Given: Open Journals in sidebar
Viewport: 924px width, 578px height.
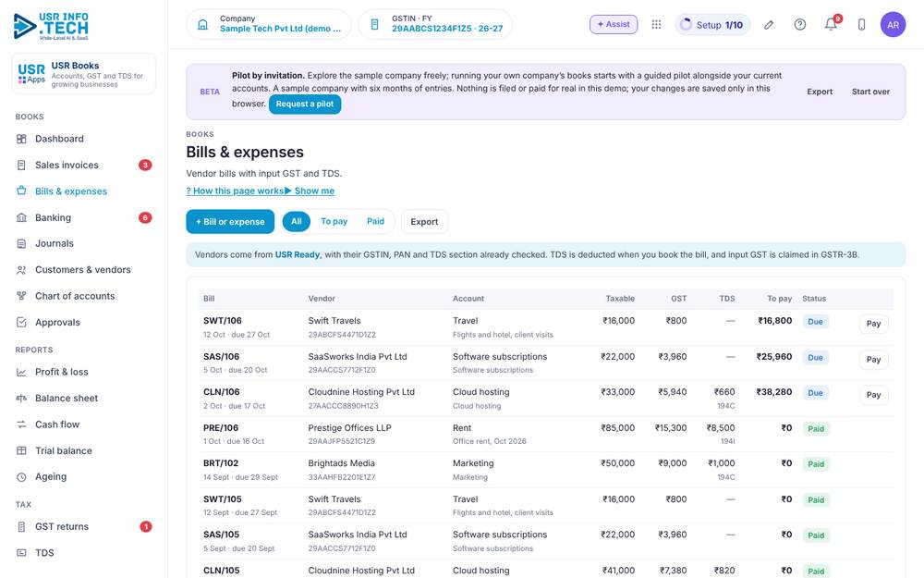Looking at the screenshot, I should tap(84, 243).
